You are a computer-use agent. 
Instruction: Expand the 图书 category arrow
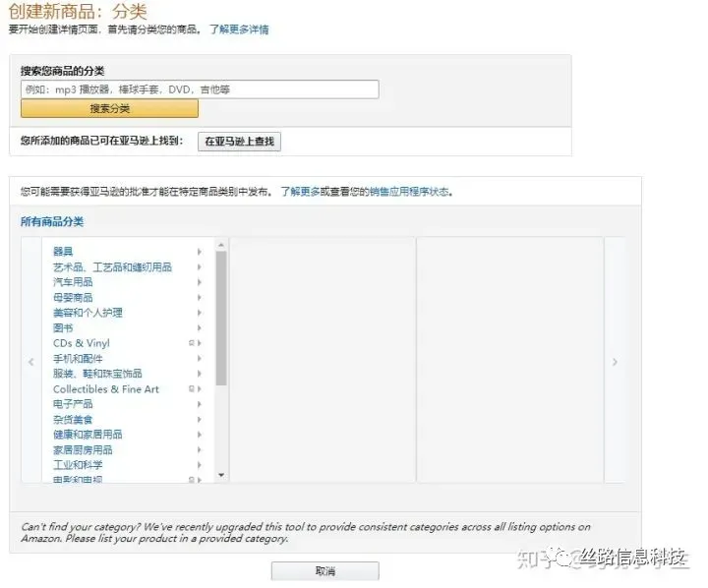(x=199, y=327)
